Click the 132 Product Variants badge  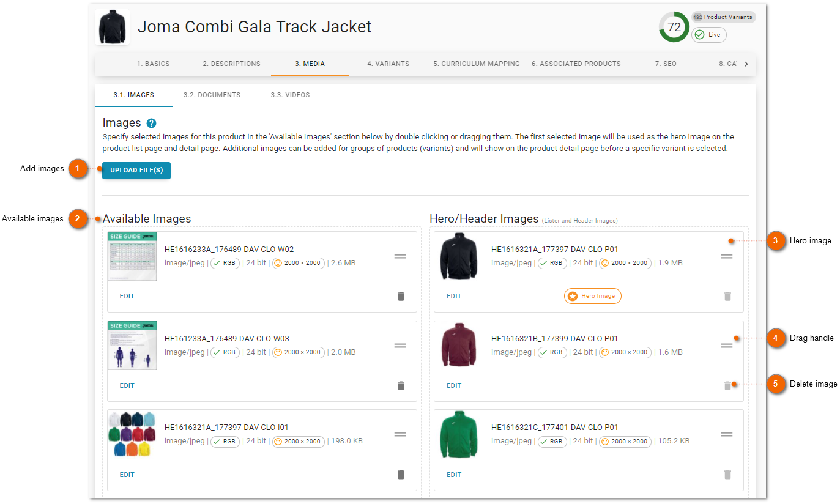tap(724, 17)
